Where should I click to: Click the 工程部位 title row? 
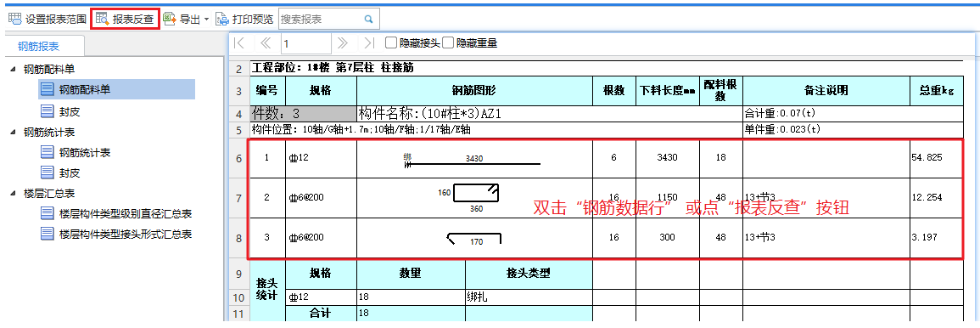coord(607,68)
